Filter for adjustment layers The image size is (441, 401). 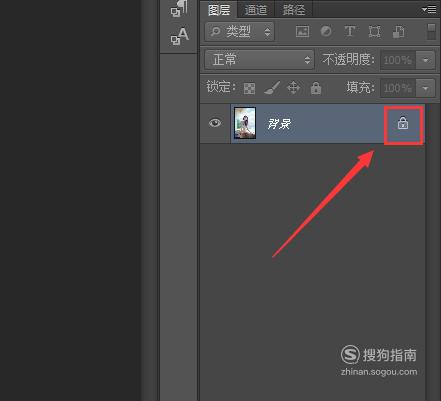click(x=326, y=32)
